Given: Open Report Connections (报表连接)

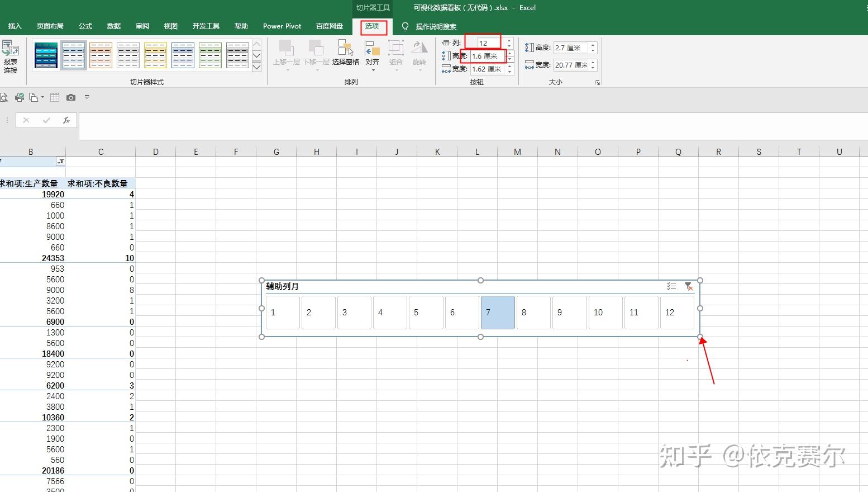Looking at the screenshot, I should 10,57.
